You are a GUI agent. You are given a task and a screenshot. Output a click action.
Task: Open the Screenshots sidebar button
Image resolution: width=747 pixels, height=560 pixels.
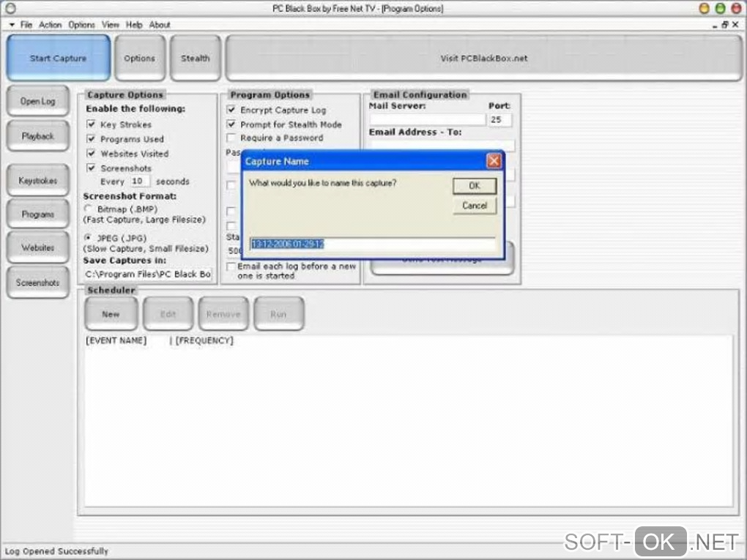coord(38,283)
